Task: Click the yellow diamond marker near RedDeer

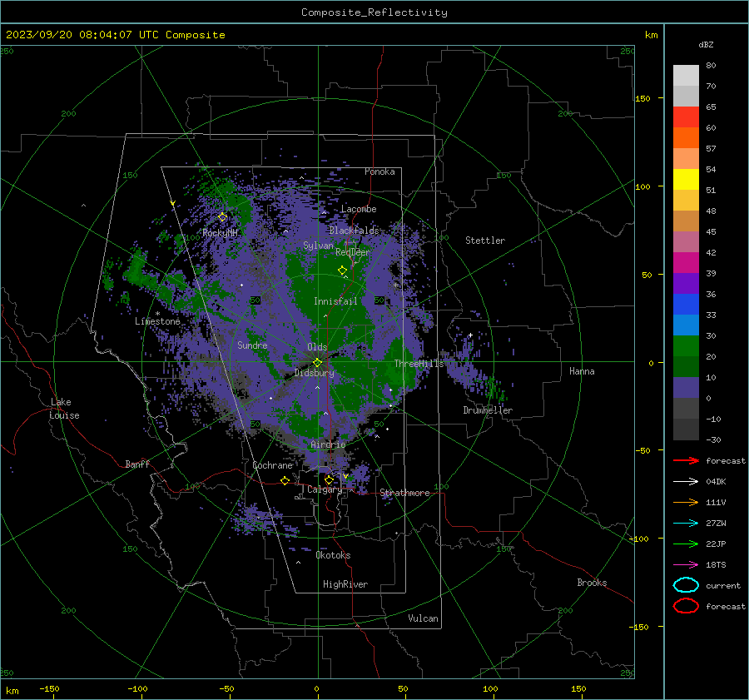Action: point(343,271)
